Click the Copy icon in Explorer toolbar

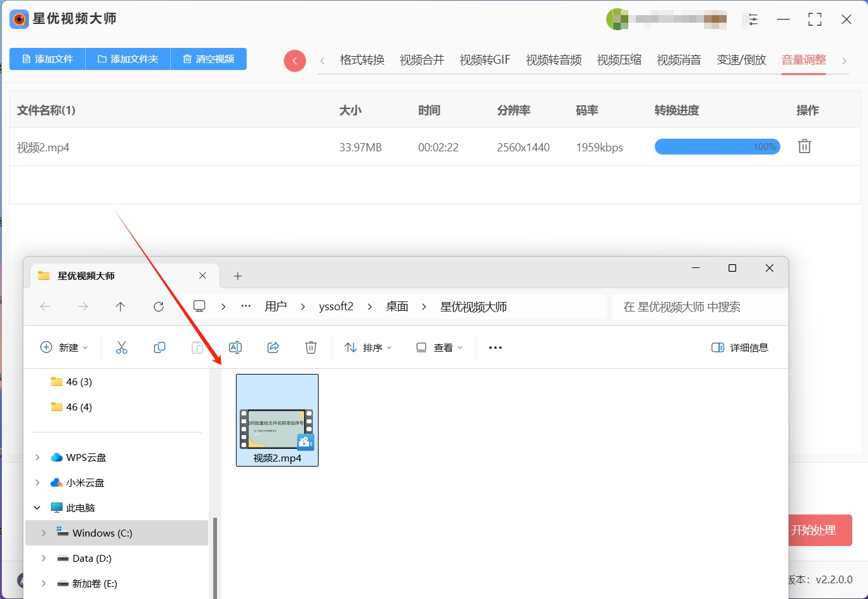[160, 347]
